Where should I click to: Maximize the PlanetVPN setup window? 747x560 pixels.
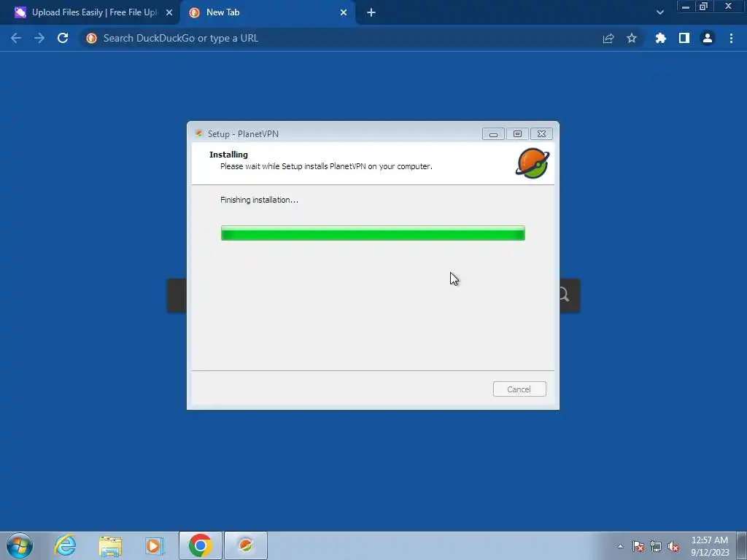tap(517, 134)
